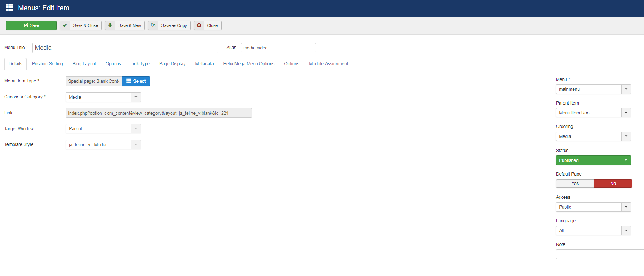Open the Target Window dropdown
This screenshot has width=644, height=276.
click(x=103, y=129)
